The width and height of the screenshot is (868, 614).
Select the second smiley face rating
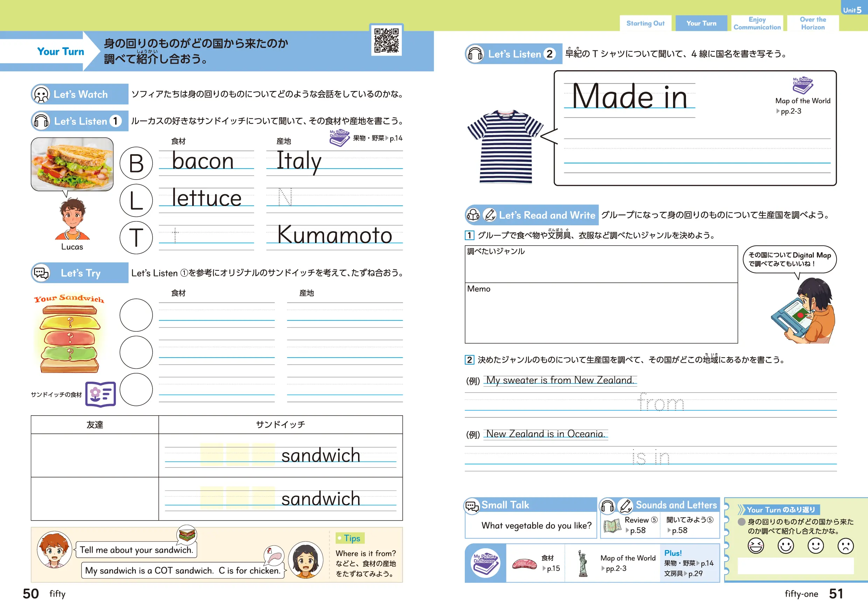(x=785, y=545)
